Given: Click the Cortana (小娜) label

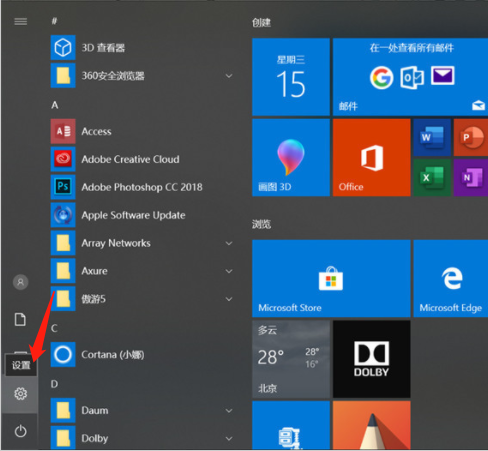Looking at the screenshot, I should 113,355.
